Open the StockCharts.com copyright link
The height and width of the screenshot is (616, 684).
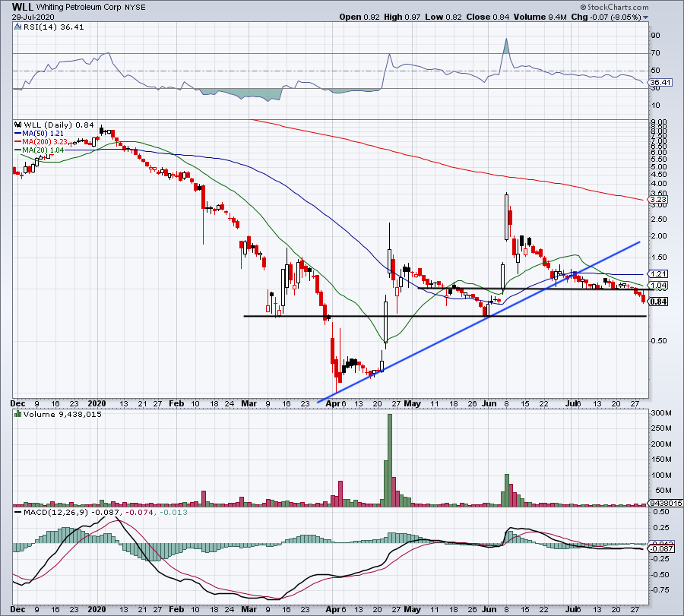pyautogui.click(x=614, y=7)
